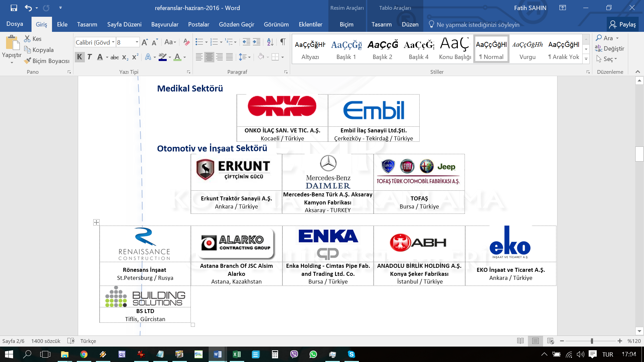Apply subscript formatting

pyautogui.click(x=125, y=57)
